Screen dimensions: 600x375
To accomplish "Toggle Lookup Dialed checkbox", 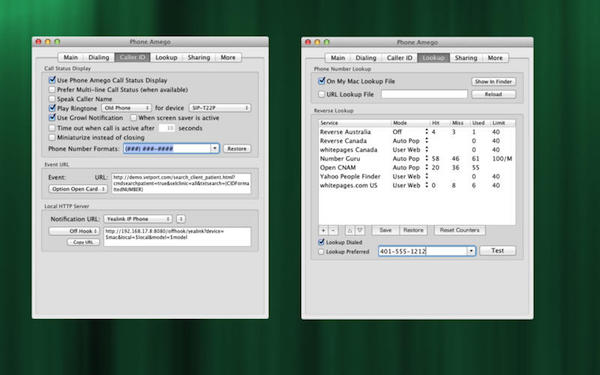I will pyautogui.click(x=321, y=242).
